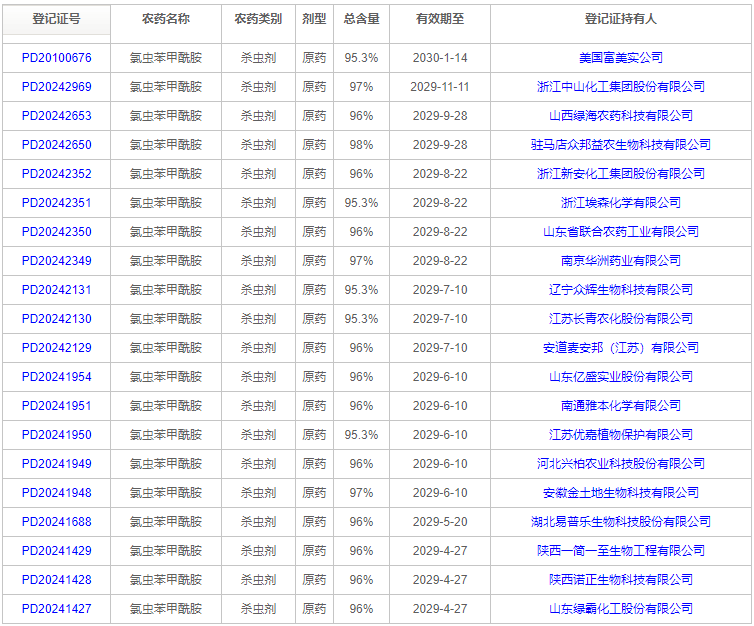Image resolution: width=754 pixels, height=626 pixels.
Task: Open registration PD20242653 link
Action: 57,116
